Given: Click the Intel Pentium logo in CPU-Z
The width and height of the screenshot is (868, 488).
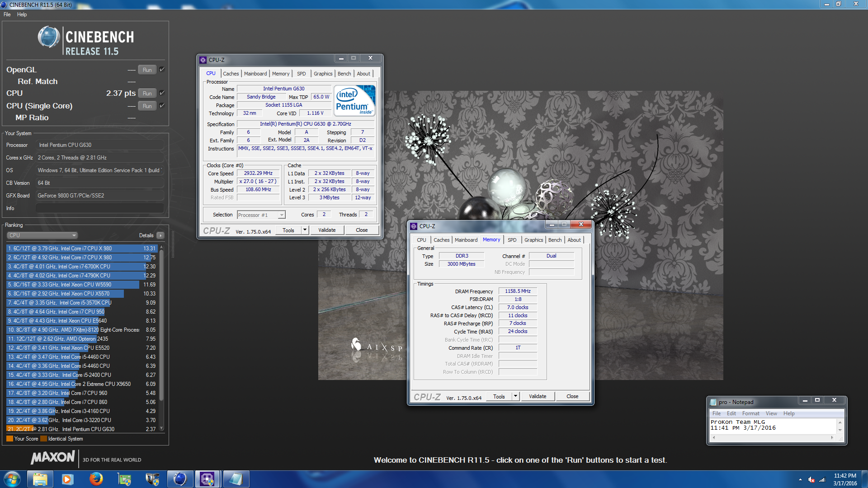Looking at the screenshot, I should point(355,100).
